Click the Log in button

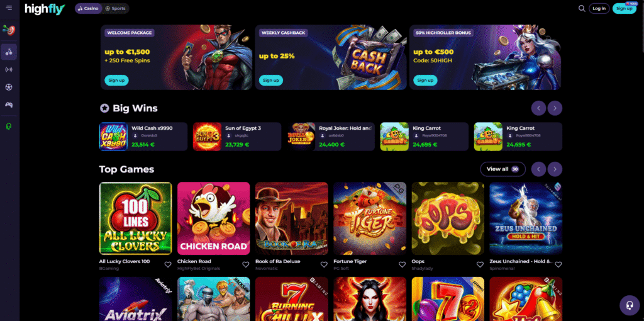click(x=599, y=8)
